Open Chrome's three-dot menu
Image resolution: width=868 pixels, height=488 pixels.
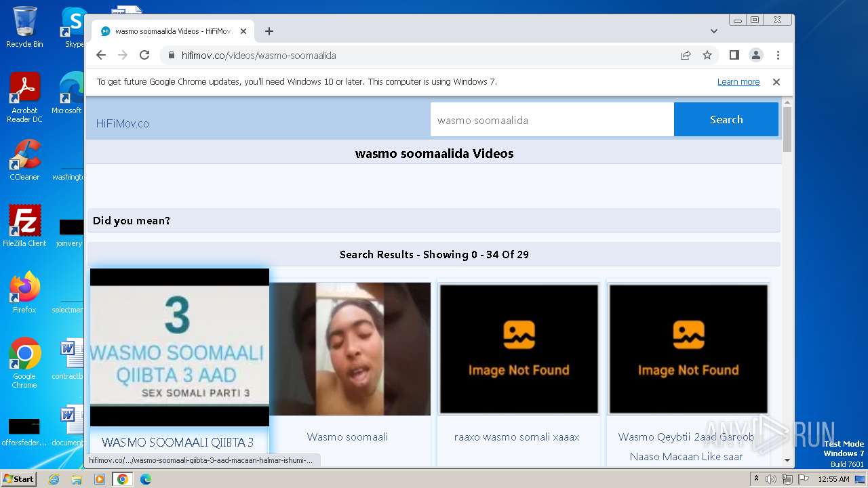pyautogui.click(x=778, y=55)
